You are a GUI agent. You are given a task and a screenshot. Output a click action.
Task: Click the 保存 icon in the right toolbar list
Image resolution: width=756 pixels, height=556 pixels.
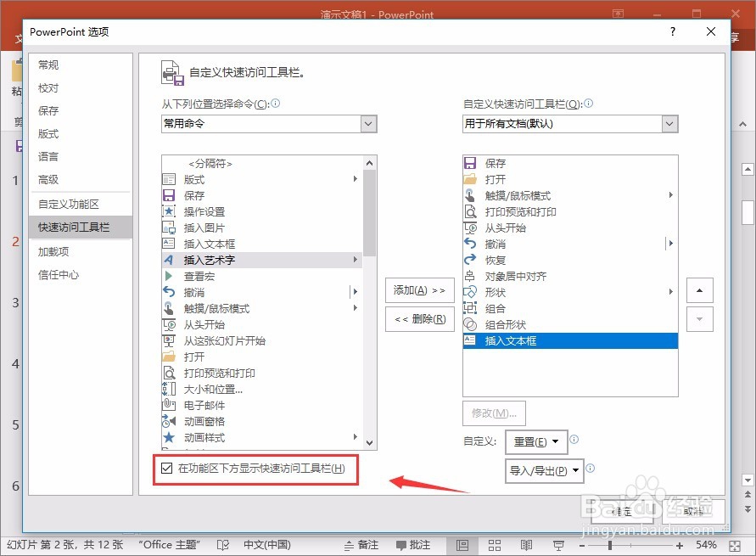(470, 163)
